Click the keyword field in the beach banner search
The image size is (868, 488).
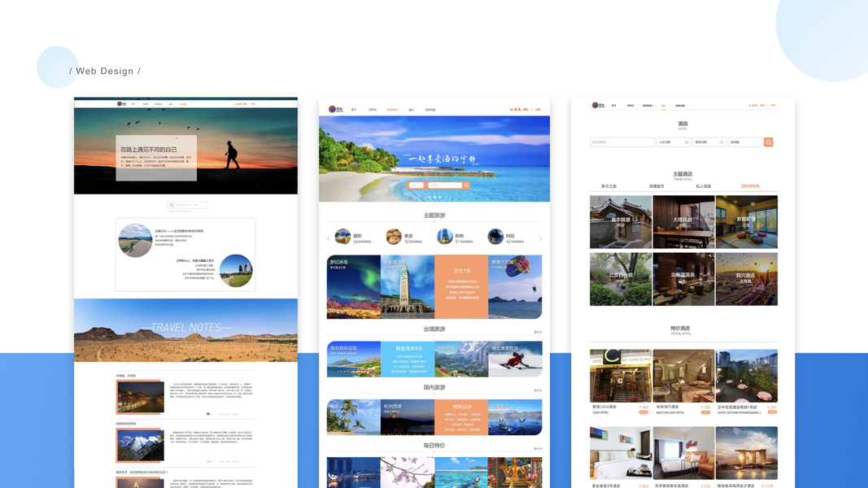pyautogui.click(x=445, y=185)
